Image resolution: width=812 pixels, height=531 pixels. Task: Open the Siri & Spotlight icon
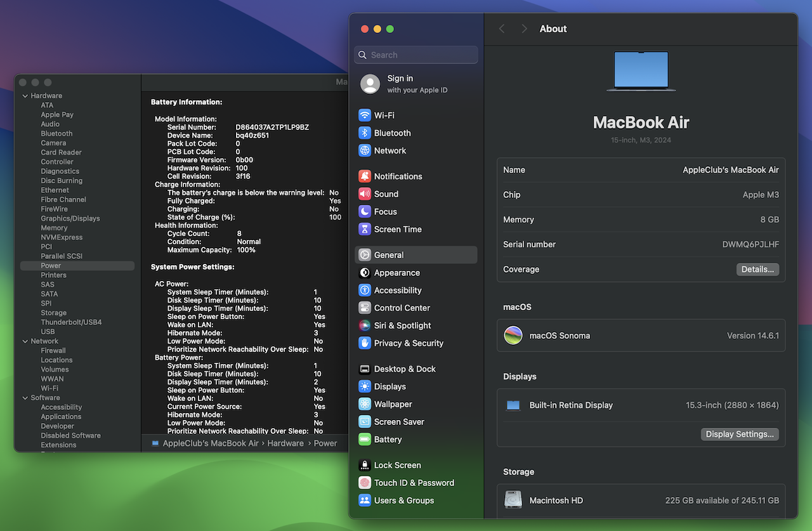click(365, 326)
